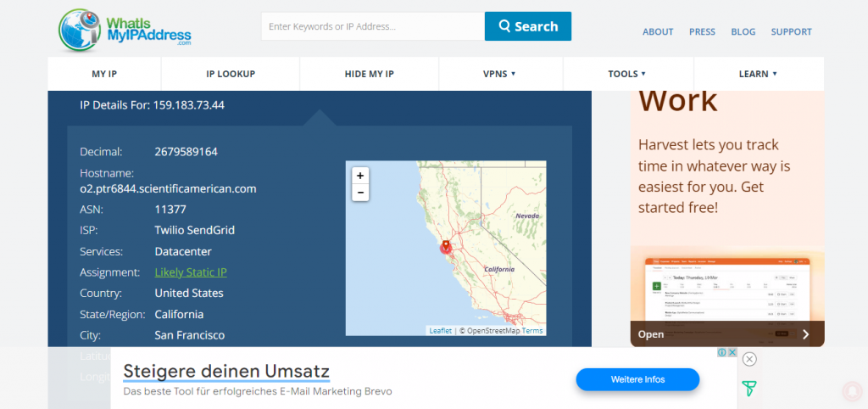Click the Steigere deinen Umsatz ad headline
Screen dimensions: 868x409
coord(226,371)
